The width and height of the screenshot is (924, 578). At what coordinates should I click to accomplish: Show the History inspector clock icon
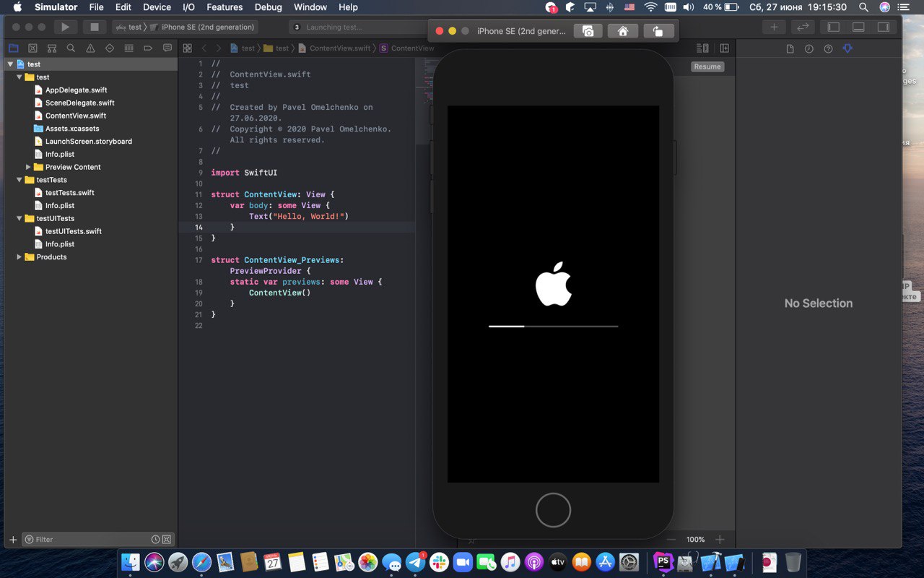point(809,48)
